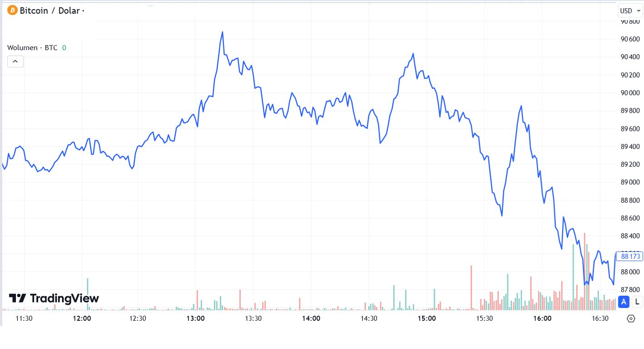The width and height of the screenshot is (644, 349).
Task: Enable logarithmic scale with the L button
Action: point(637,301)
